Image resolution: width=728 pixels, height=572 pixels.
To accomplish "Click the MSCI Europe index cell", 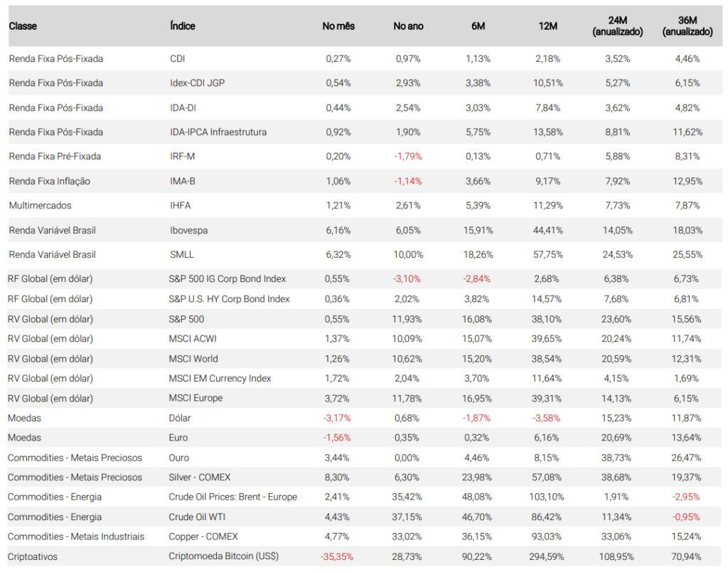I will (x=196, y=398).
